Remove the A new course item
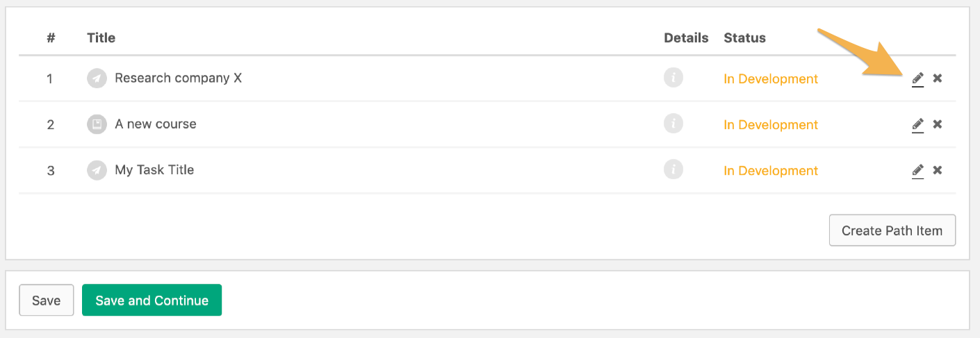 pyautogui.click(x=938, y=124)
